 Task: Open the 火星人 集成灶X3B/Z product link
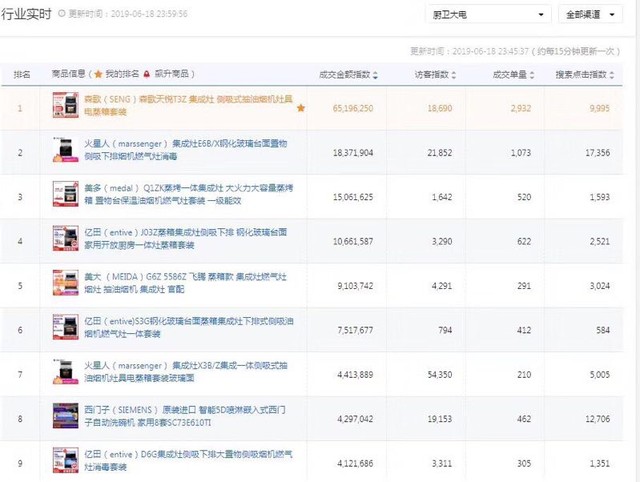pos(186,372)
